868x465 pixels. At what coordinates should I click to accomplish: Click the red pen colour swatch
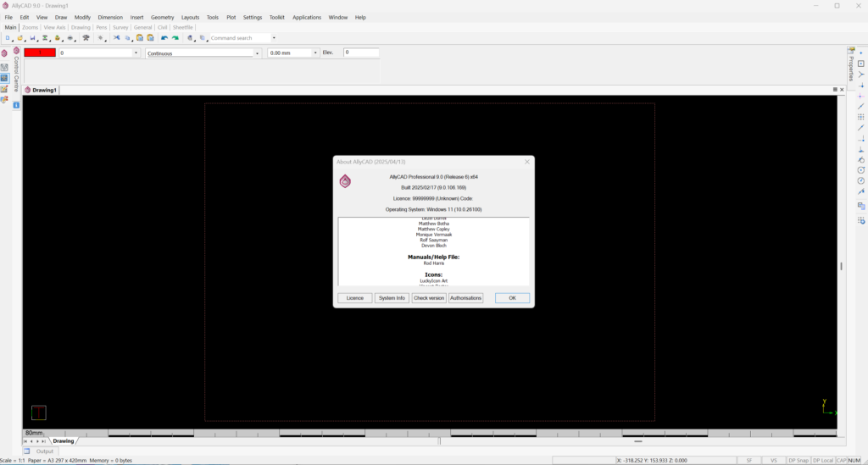(x=40, y=53)
